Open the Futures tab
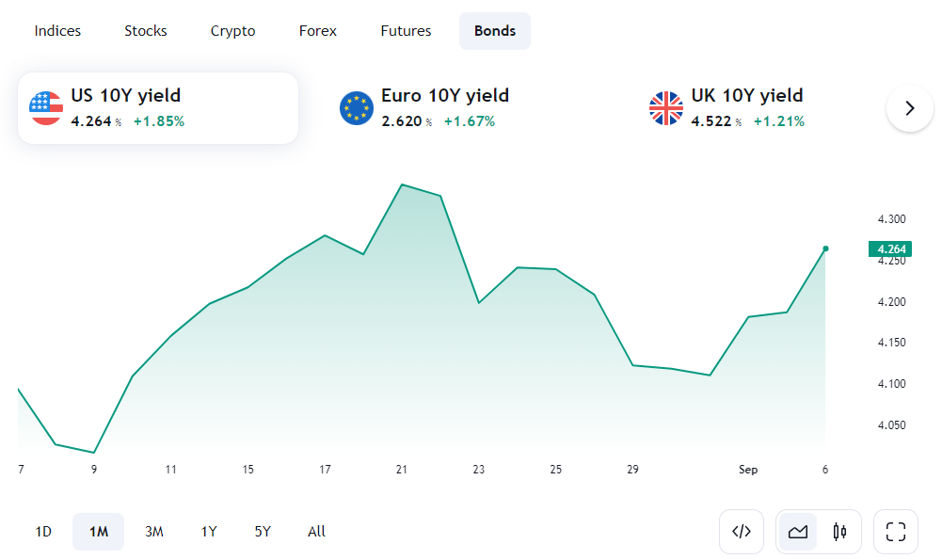The width and height of the screenshot is (942, 560). [406, 31]
